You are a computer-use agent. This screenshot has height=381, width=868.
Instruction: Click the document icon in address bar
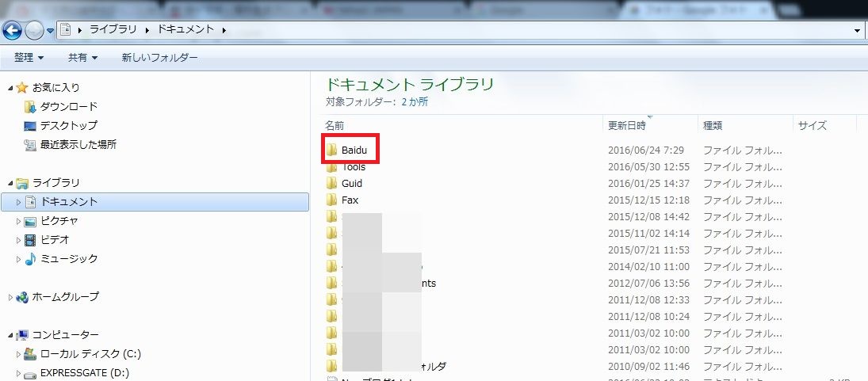(65, 30)
